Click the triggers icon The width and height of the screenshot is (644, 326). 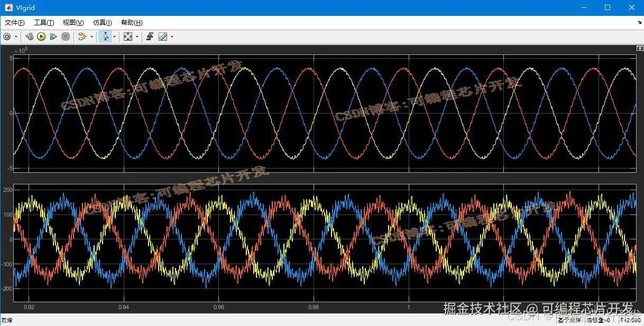[150, 36]
